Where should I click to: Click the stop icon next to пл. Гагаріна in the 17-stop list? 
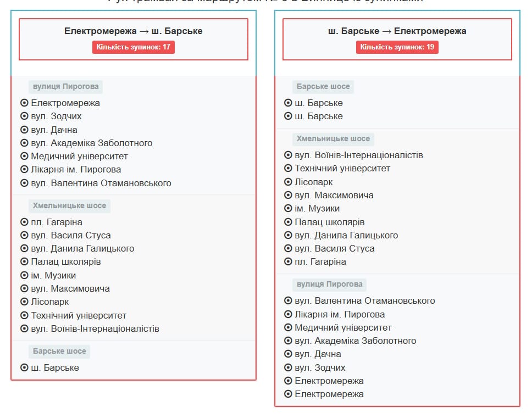click(x=24, y=222)
